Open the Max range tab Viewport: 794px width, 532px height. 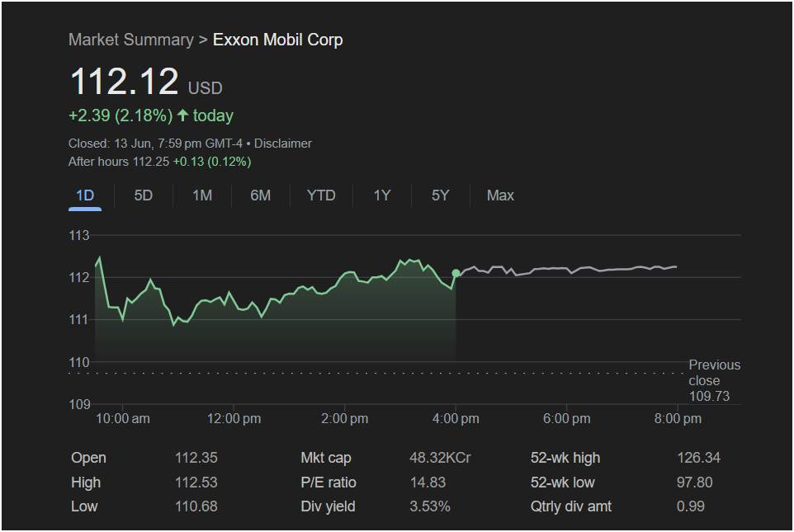point(500,196)
